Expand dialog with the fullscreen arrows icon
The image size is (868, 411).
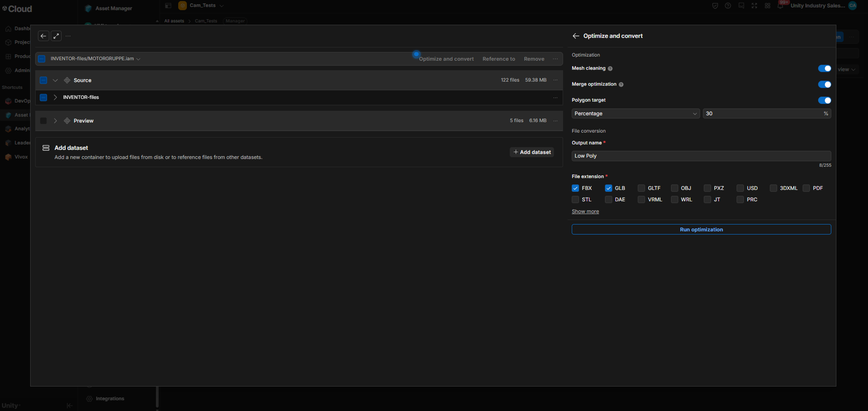[56, 36]
